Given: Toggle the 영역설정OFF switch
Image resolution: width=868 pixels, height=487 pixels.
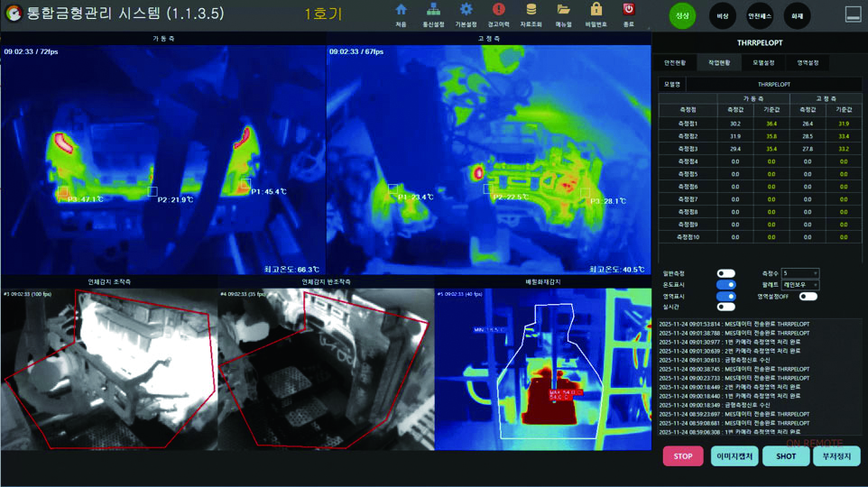Looking at the screenshot, I should pyautogui.click(x=808, y=296).
